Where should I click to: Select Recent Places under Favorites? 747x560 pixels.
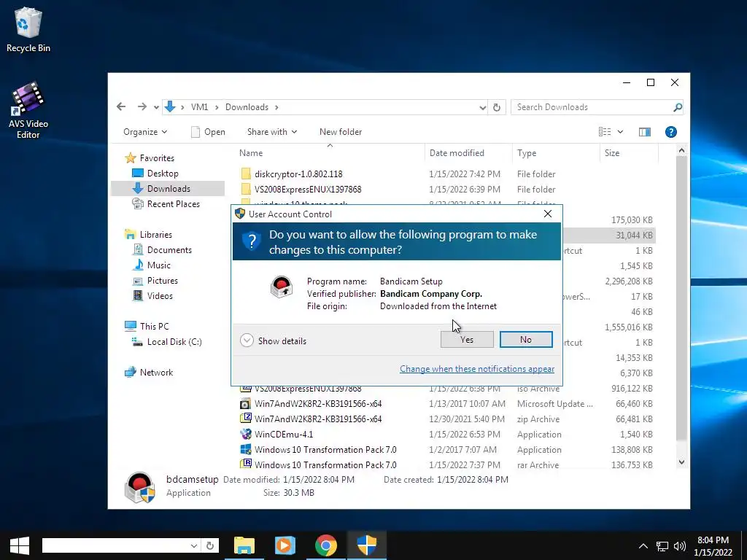[166, 204]
